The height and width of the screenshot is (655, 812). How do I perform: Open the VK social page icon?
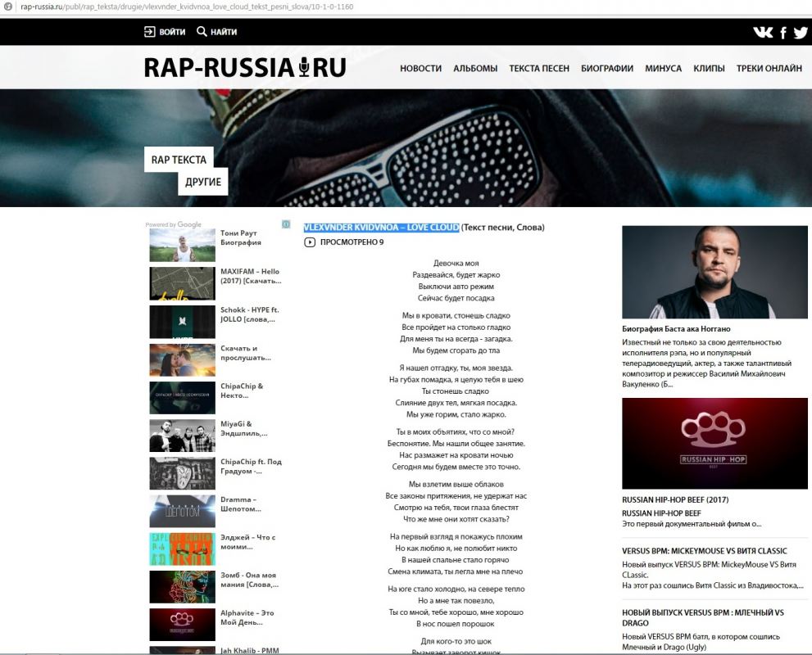[763, 33]
